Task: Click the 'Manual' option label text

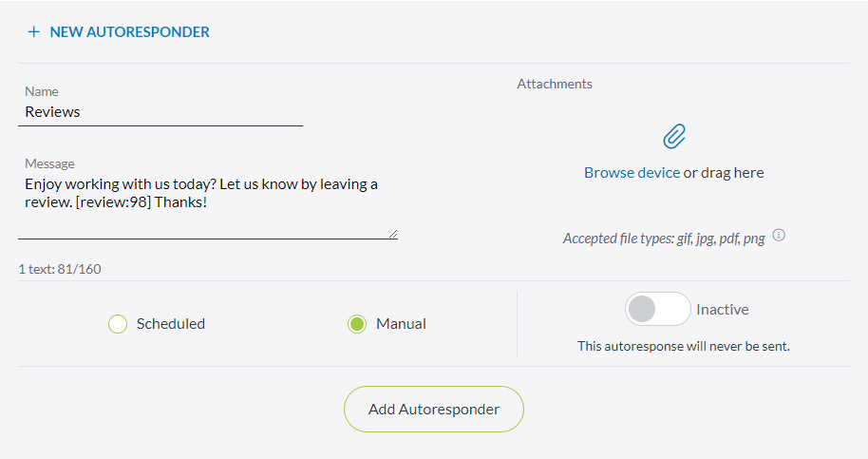Action: click(x=401, y=324)
